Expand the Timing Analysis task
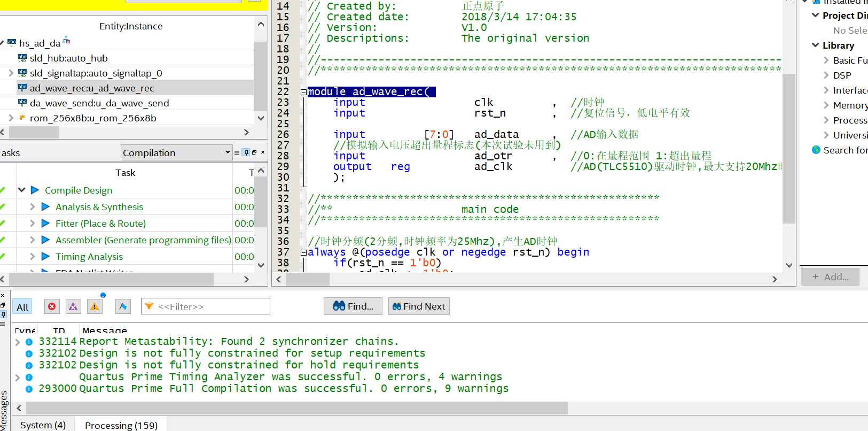The height and width of the screenshot is (431, 868). (33, 256)
